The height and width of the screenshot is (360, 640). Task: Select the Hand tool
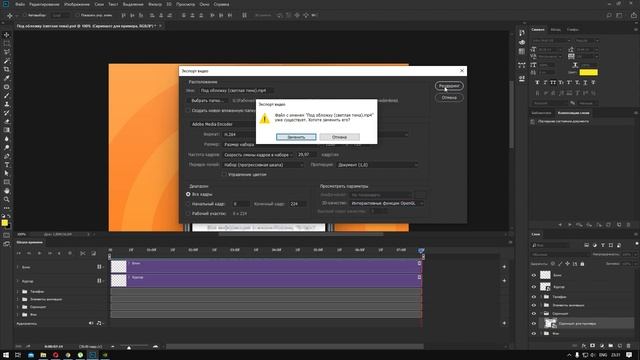pos(7,191)
